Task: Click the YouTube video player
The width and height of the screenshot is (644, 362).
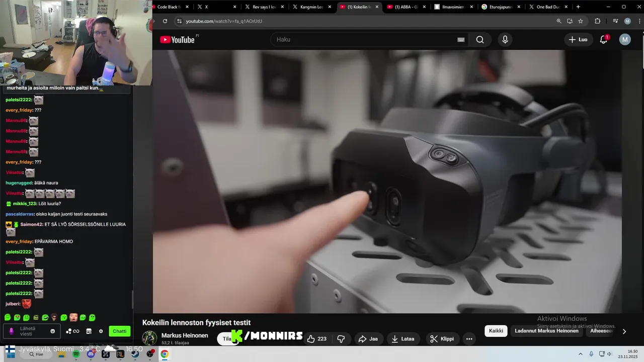Action: point(387,182)
